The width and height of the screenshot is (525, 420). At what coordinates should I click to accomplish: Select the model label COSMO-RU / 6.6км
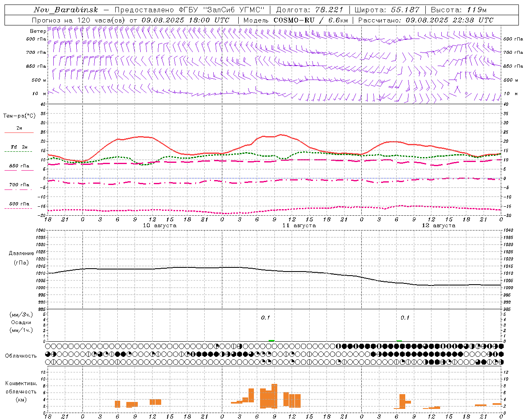point(310,20)
